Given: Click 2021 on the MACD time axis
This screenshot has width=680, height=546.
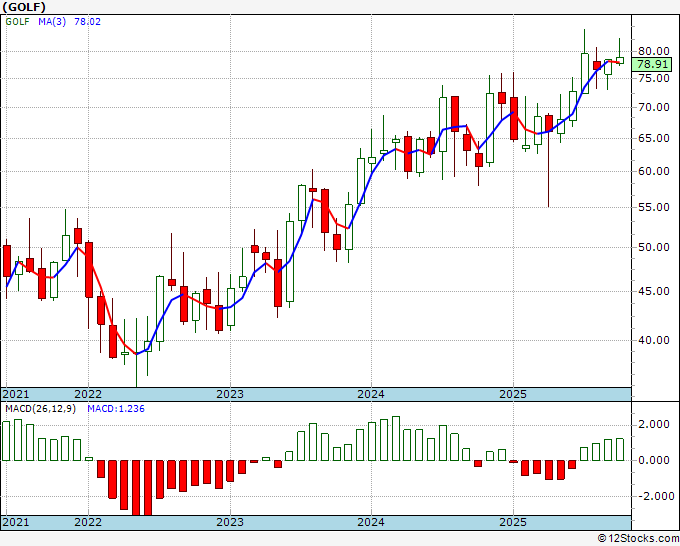Looking at the screenshot, I should click(16, 522).
